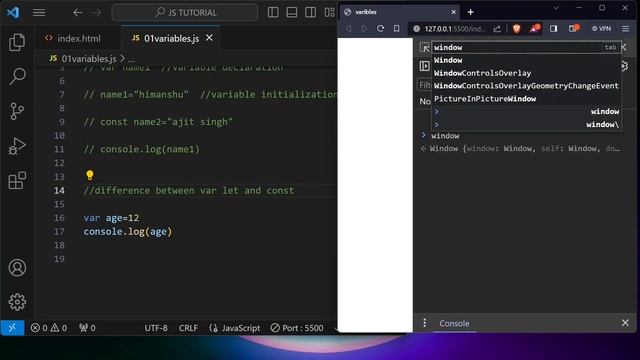Click the share icon in address bar
The height and width of the screenshot is (360, 640).
pyautogui.click(x=497, y=29)
